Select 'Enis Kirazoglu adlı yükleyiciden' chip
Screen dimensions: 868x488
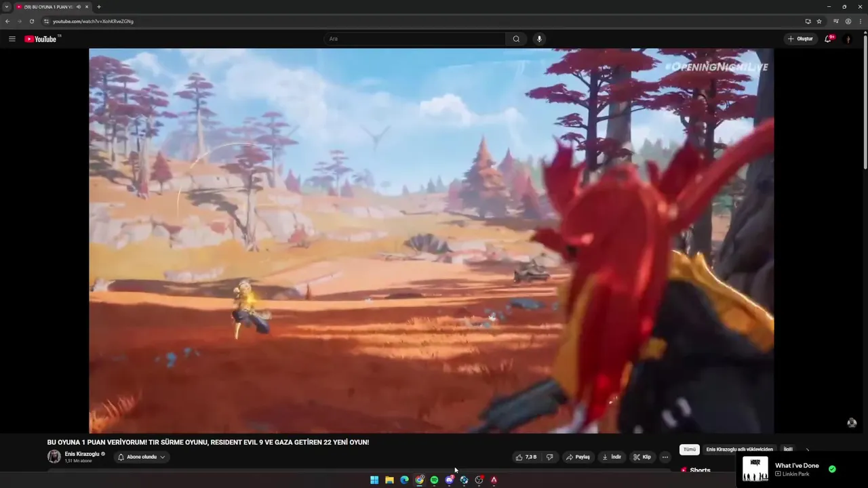click(x=739, y=449)
